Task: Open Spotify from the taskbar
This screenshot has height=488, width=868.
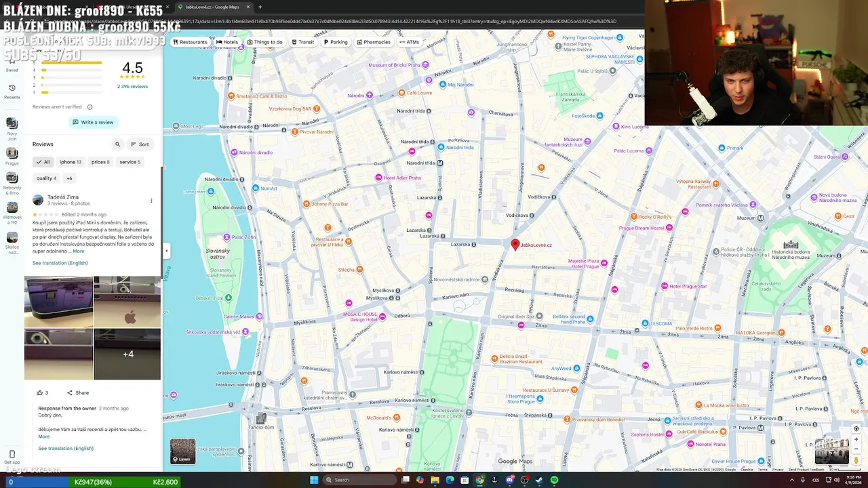Action: [x=554, y=480]
